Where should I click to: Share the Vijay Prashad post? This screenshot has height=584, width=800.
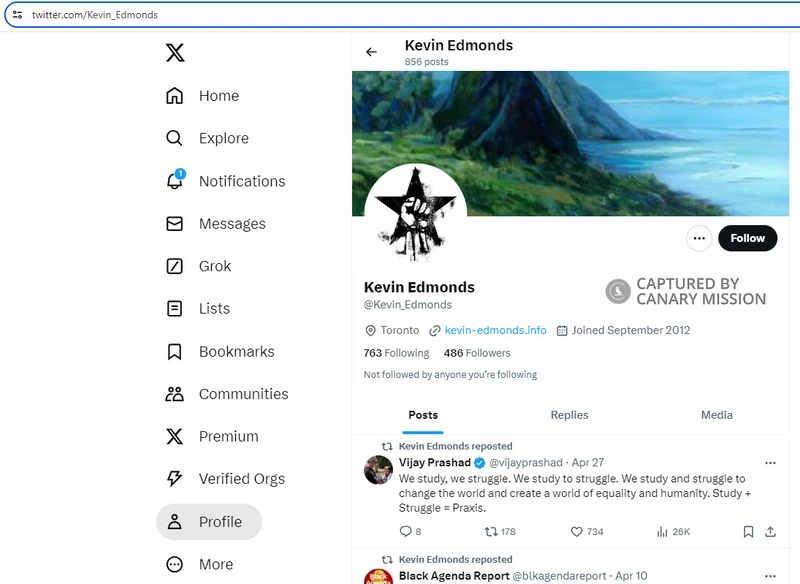770,531
